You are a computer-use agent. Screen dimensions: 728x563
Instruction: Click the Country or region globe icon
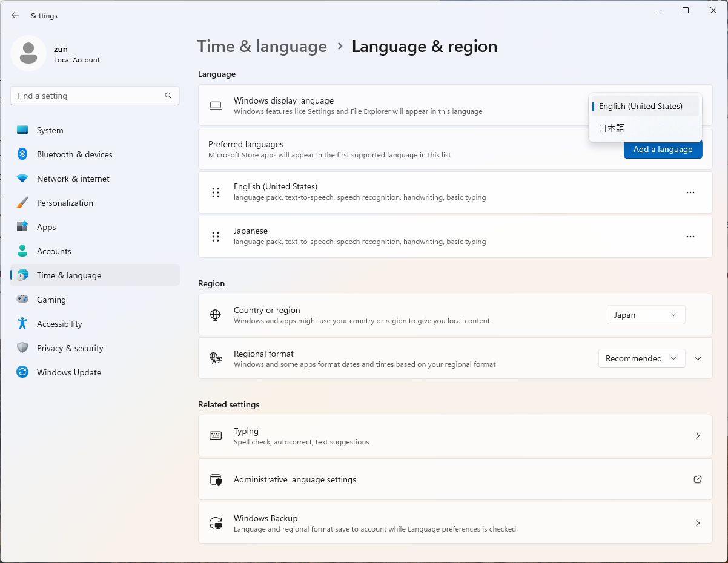215,315
